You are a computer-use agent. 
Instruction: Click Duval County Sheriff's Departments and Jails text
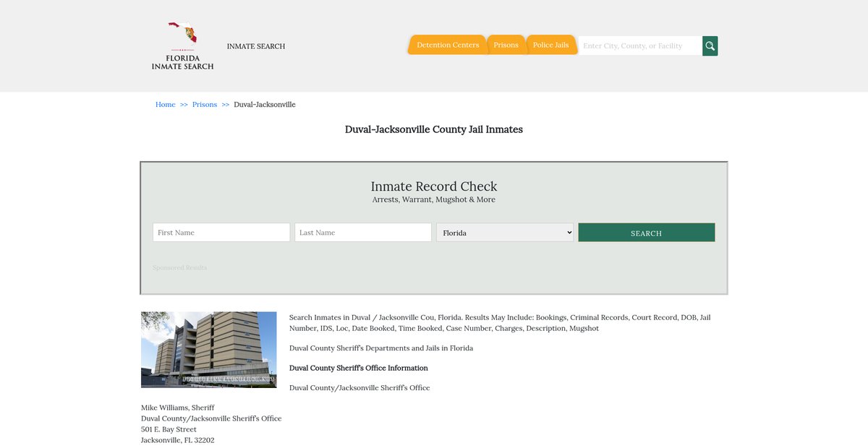pyautogui.click(x=381, y=348)
